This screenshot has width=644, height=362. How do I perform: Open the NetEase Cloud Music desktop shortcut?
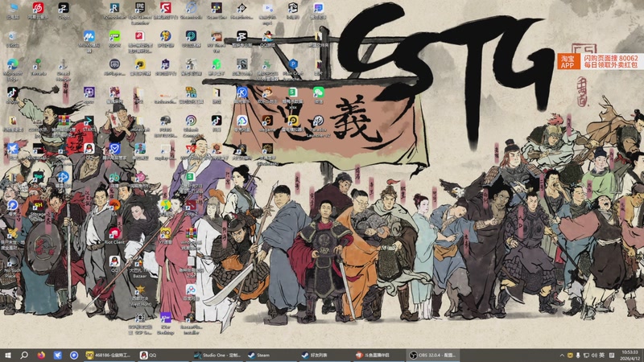pyautogui.click(x=38, y=10)
